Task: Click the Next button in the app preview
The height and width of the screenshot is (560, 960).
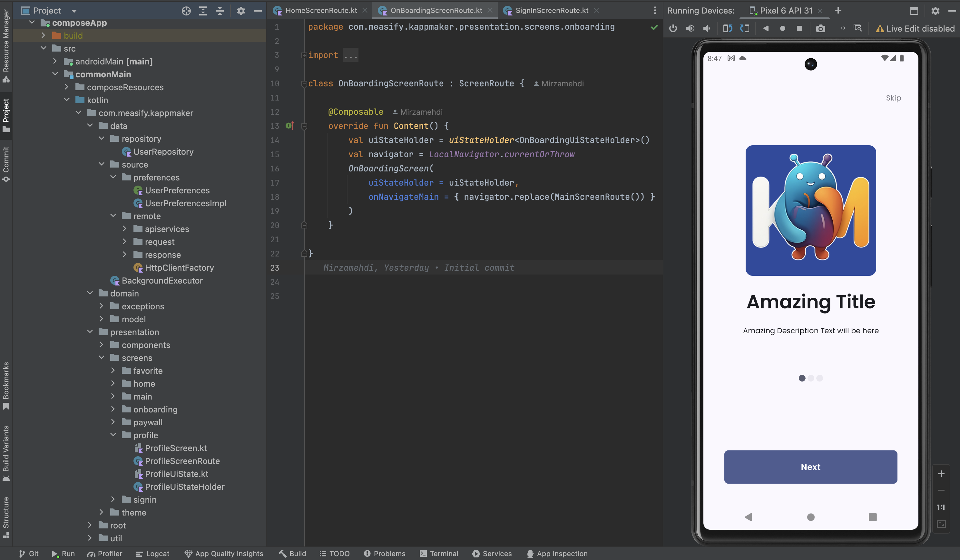Action: [x=810, y=467]
